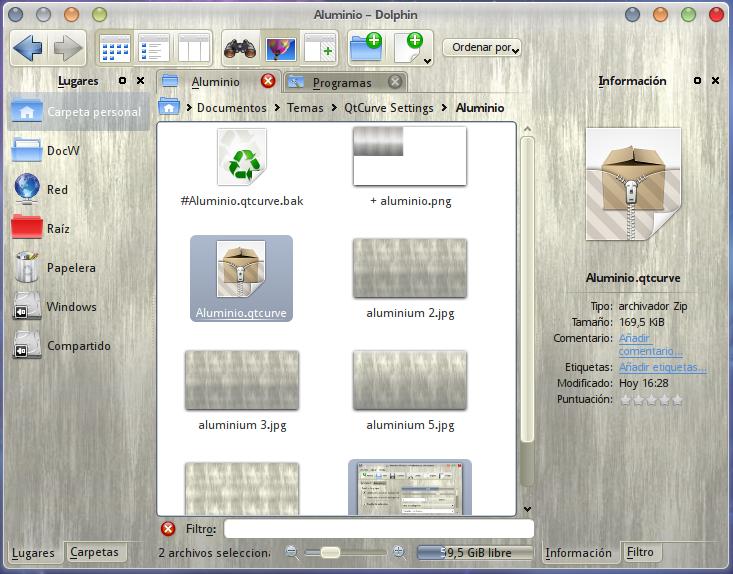733x574 pixels.
Task: Toggle file previews with the balloon icon
Action: click(x=280, y=48)
